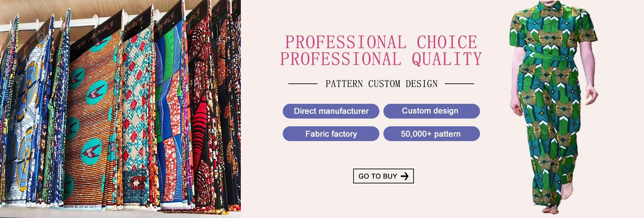The image size is (644, 218).
Task: Select the Direct manufacturer pill
Action: [331, 111]
